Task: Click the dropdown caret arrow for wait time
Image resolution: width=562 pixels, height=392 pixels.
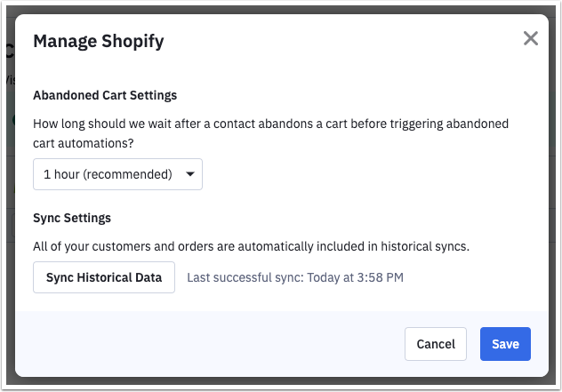Action: (x=189, y=174)
